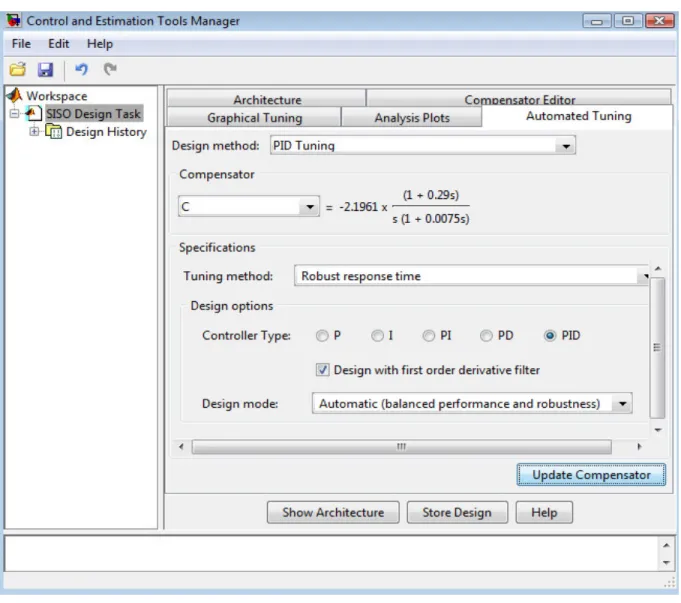
Task: Click the redo arrow icon
Action: (x=110, y=69)
